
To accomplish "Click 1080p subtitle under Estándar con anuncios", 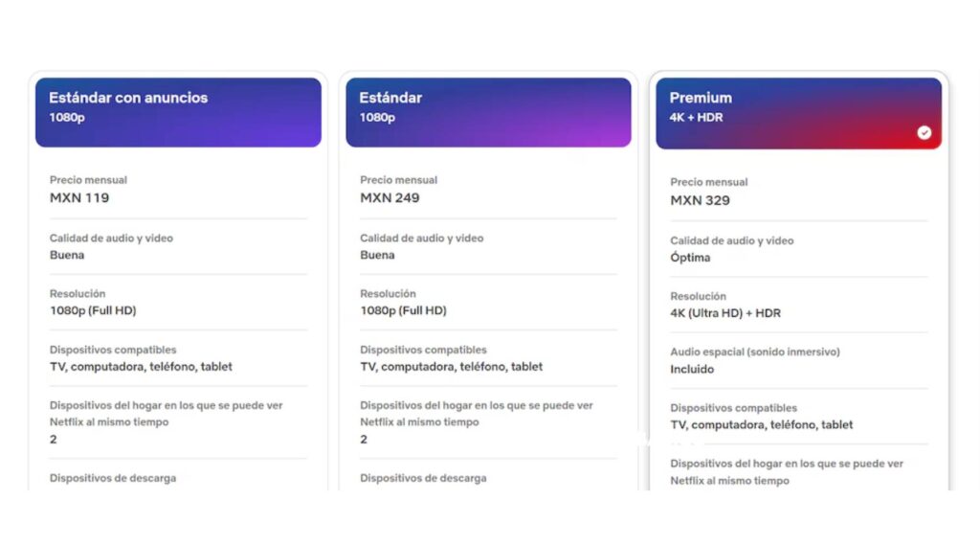I will coord(66,117).
